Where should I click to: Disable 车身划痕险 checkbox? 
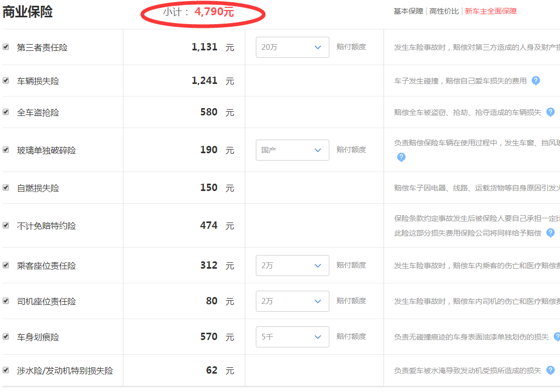click(6, 336)
